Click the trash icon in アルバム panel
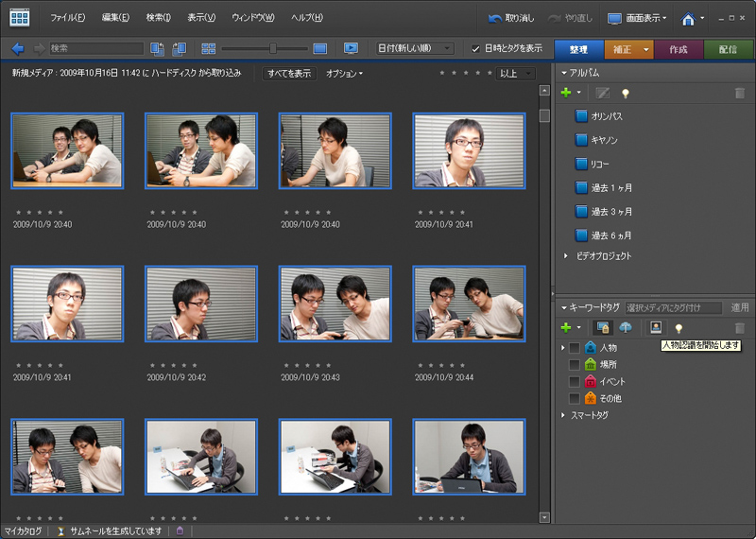 740,93
